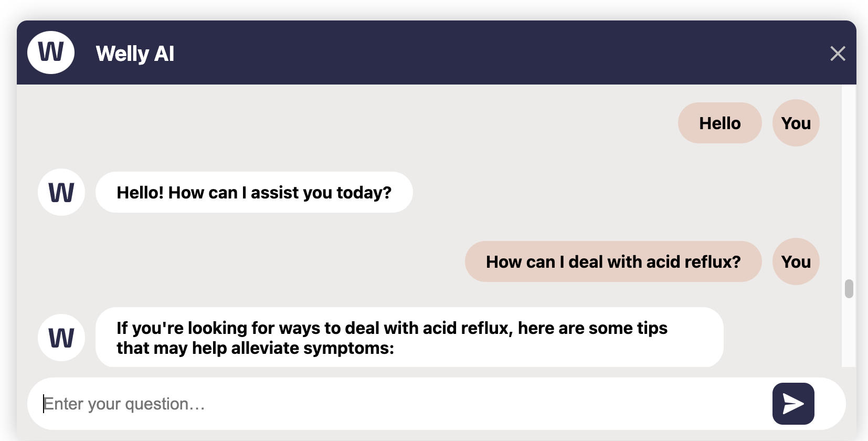Image resolution: width=868 pixels, height=441 pixels.
Task: Focus the 'Enter your question…' input field
Action: point(399,404)
